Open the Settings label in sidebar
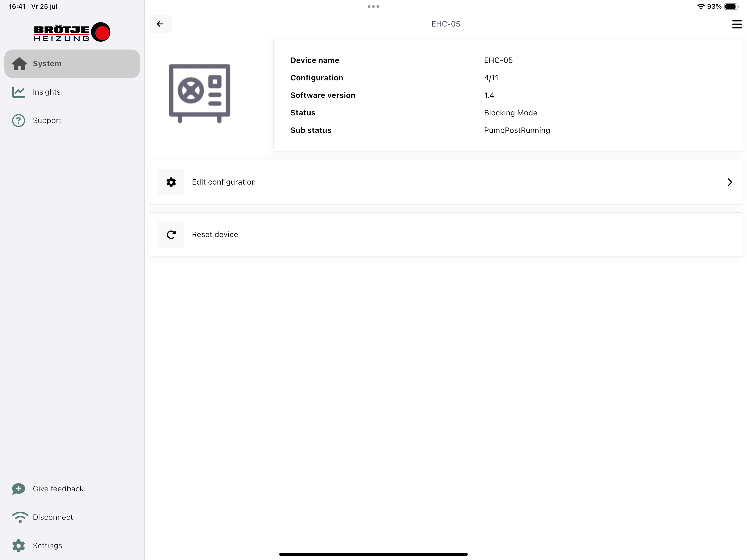The image size is (747, 560). pyautogui.click(x=48, y=546)
